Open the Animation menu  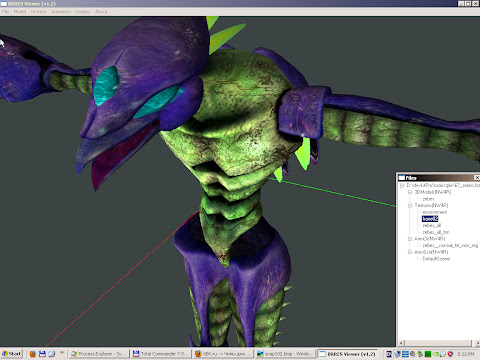tap(61, 12)
